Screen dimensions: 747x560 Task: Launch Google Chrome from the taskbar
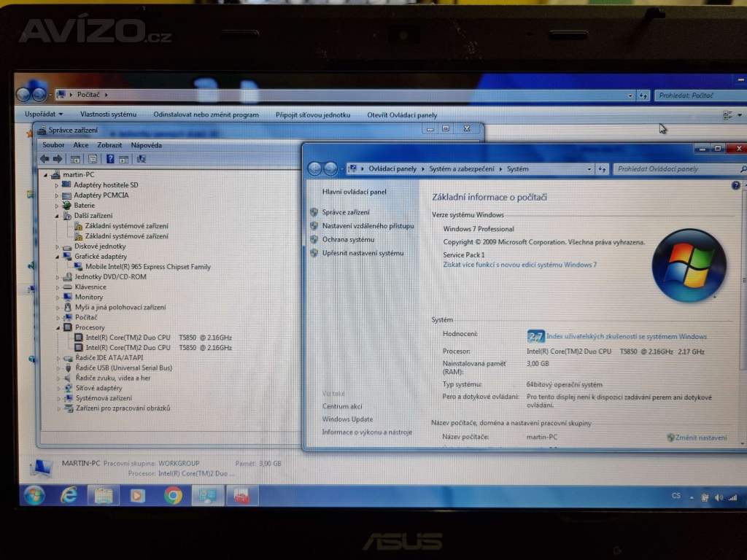[173, 496]
